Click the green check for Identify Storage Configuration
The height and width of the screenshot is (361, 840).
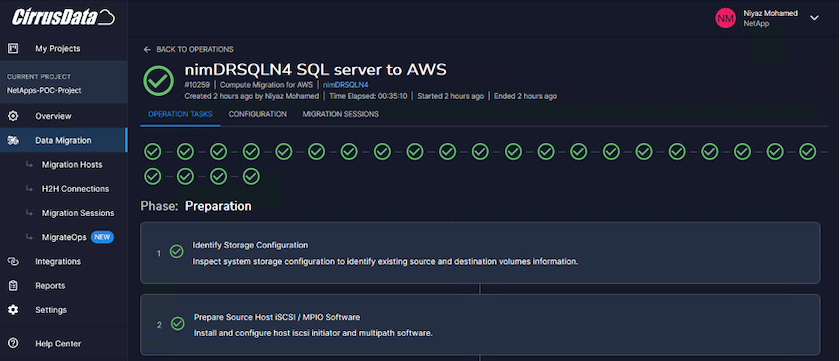(176, 252)
